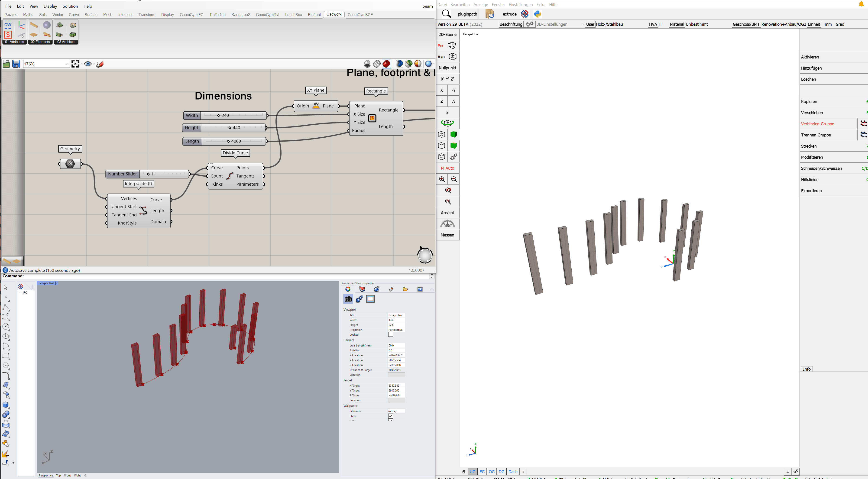Click the sketch red brush icon
Screen dimensions: 868x479
point(100,64)
